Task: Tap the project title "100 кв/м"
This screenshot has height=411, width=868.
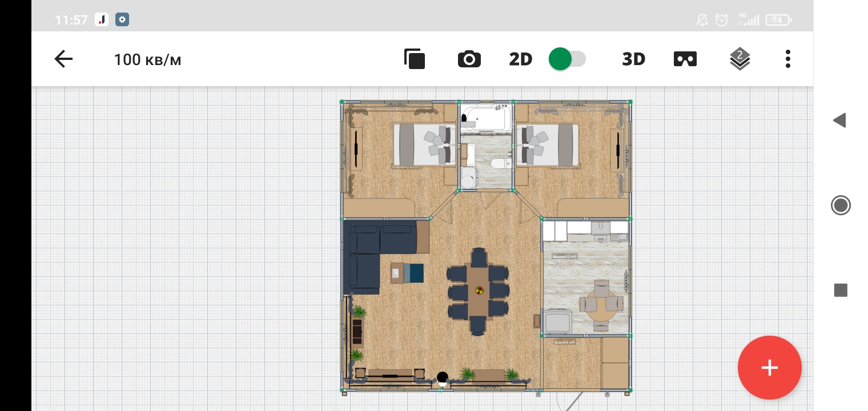Action: click(x=147, y=59)
